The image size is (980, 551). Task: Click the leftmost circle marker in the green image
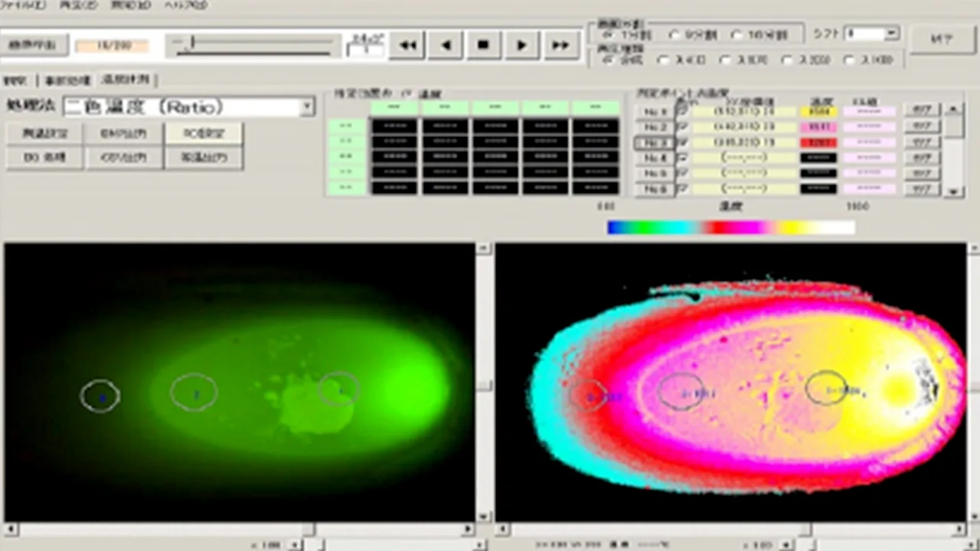tap(100, 396)
